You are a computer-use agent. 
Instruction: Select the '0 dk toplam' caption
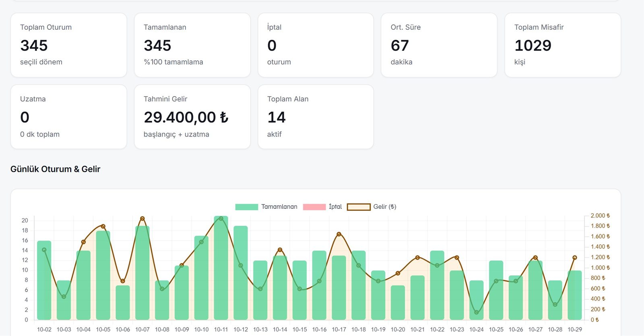40,134
